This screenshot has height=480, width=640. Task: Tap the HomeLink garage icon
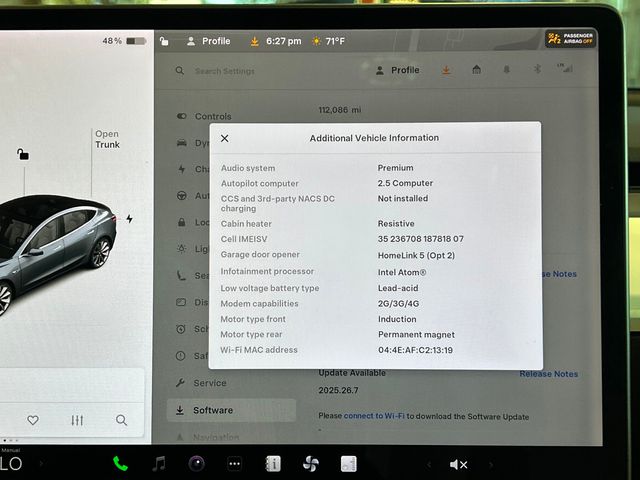click(x=476, y=70)
